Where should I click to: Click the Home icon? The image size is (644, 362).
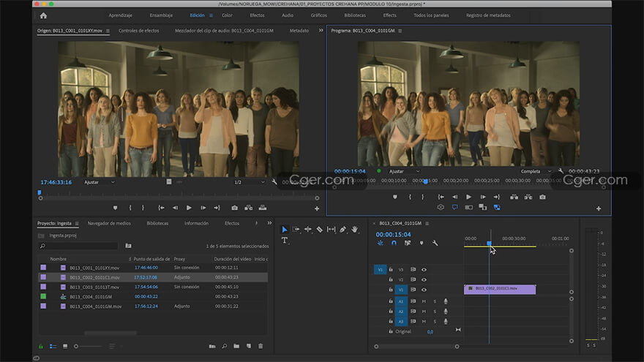click(x=43, y=15)
